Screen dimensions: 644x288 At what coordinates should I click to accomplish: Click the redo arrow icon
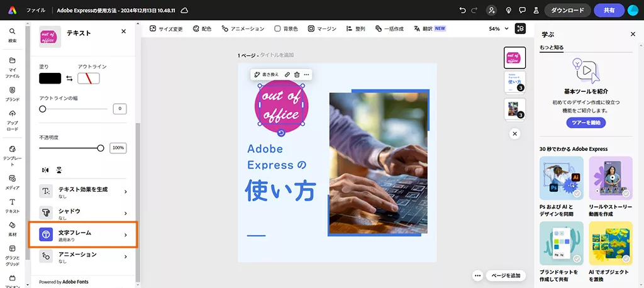tap(475, 10)
